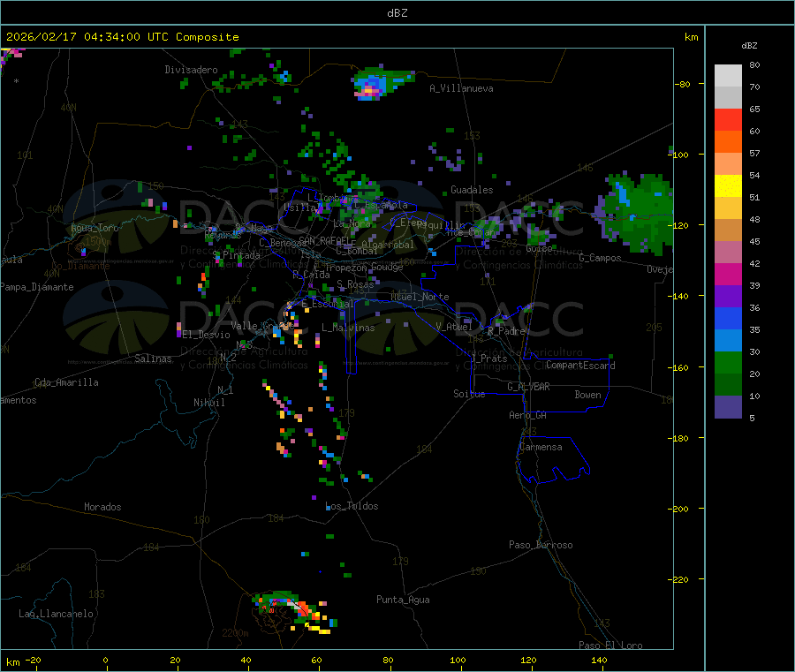Click the Morados location label
This screenshot has height=672, width=795.
click(x=102, y=507)
